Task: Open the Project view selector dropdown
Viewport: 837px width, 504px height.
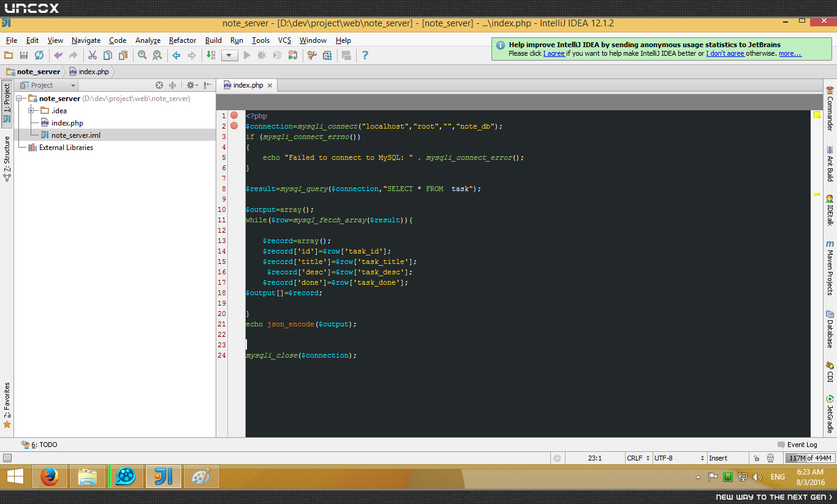Action: pyautogui.click(x=47, y=85)
